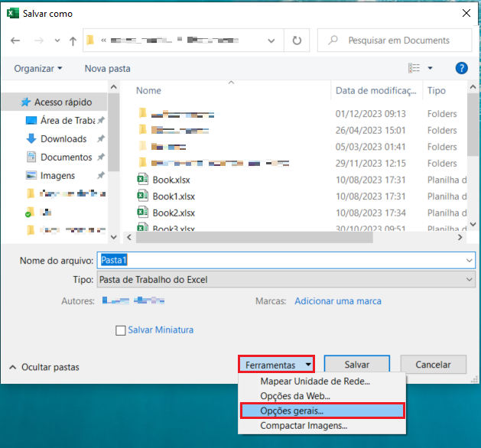This screenshot has width=481, height=448.
Task: Select the file Book.xlsx
Action: 171,180
